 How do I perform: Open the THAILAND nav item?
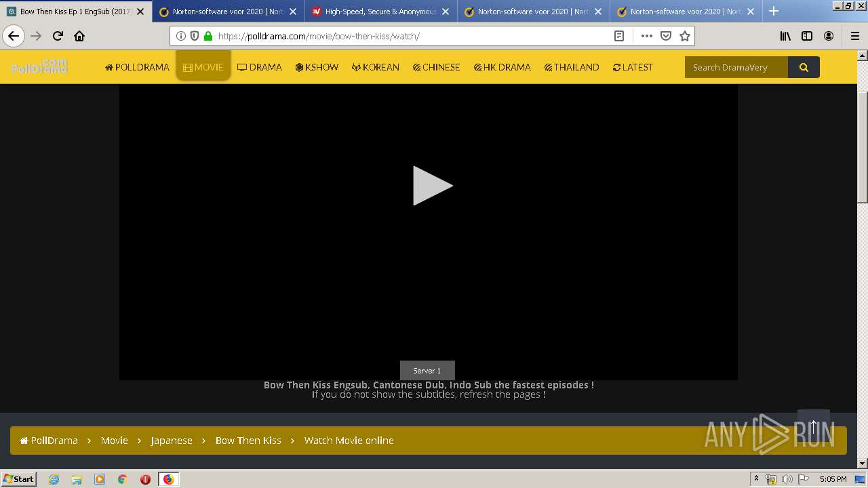pos(572,67)
